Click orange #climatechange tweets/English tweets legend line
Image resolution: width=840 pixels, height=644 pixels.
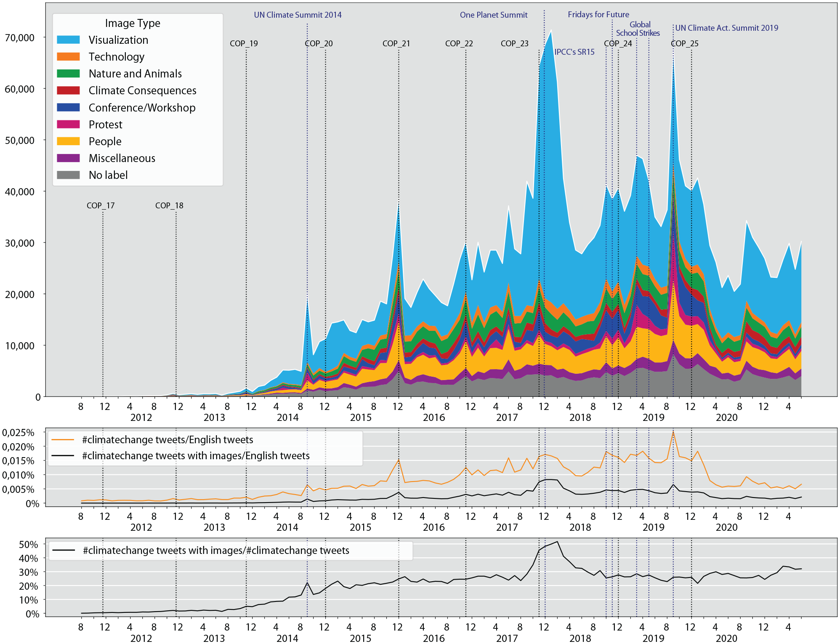pyautogui.click(x=63, y=439)
